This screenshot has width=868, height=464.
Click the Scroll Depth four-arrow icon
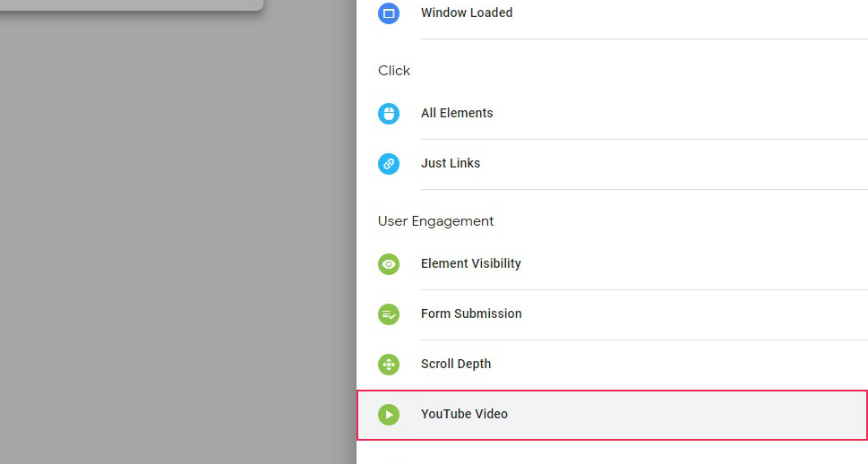click(x=389, y=365)
